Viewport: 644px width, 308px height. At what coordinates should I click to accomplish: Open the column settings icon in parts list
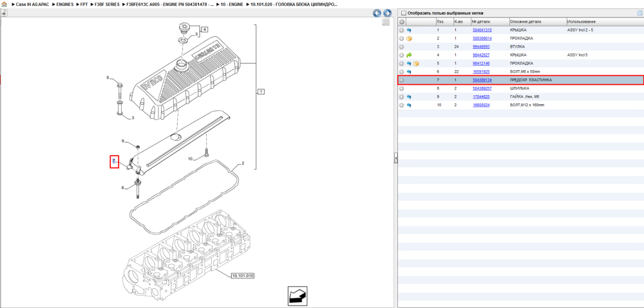click(639, 13)
